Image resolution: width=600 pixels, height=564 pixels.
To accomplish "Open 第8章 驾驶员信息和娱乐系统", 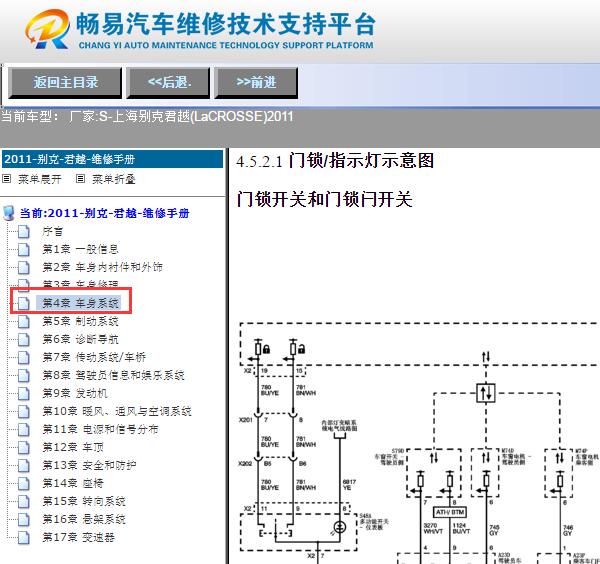I will click(x=113, y=375).
